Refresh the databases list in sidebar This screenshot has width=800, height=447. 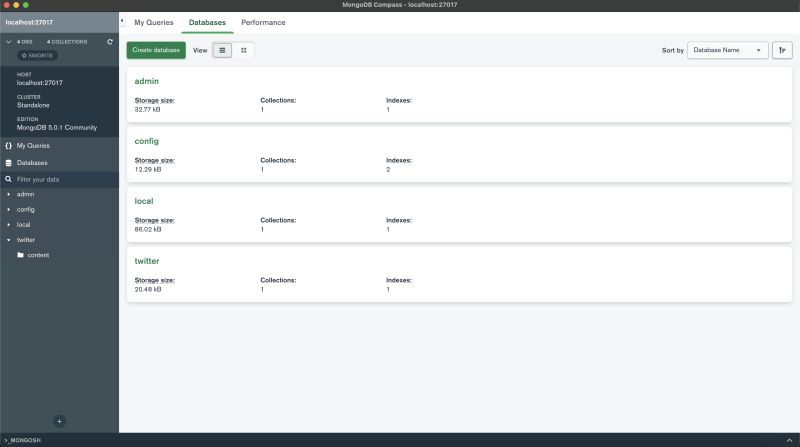click(110, 42)
